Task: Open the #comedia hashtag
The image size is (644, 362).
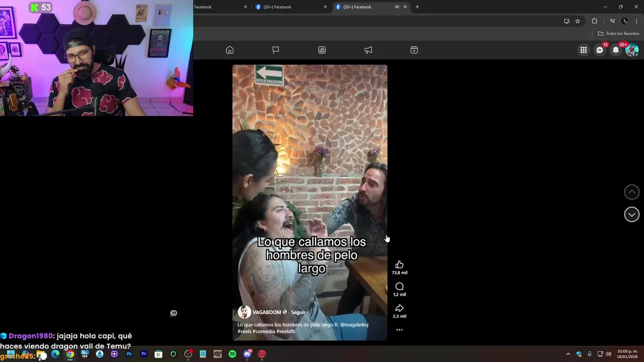Action: (x=264, y=331)
